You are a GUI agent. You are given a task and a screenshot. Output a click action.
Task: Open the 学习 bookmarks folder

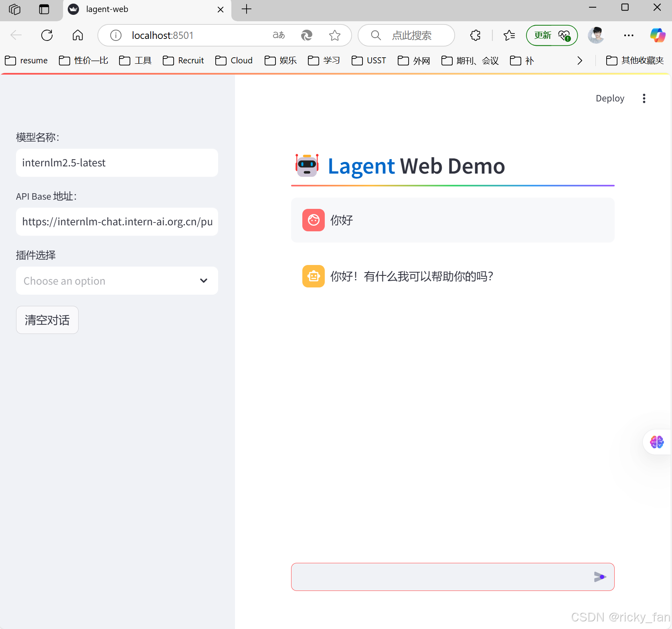click(x=324, y=61)
